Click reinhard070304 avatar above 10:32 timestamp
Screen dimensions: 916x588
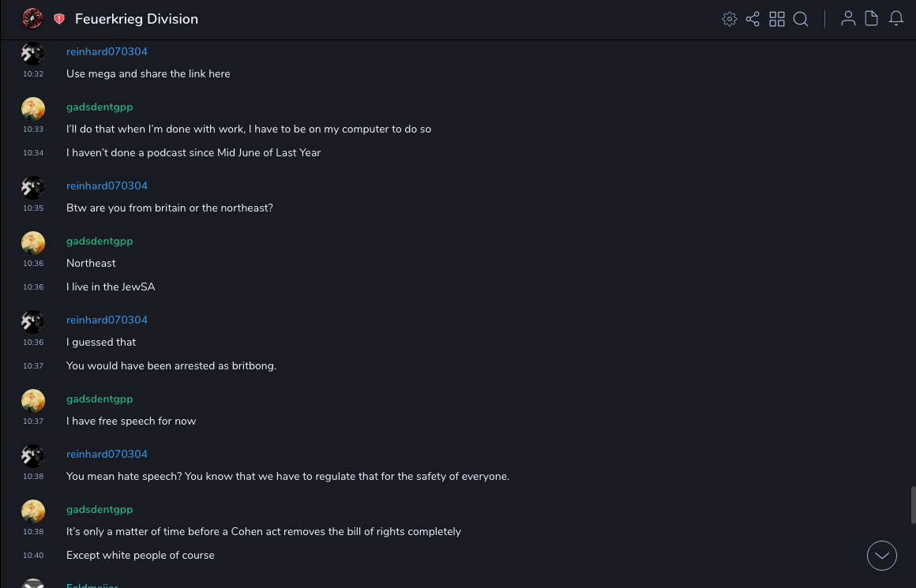(33, 54)
